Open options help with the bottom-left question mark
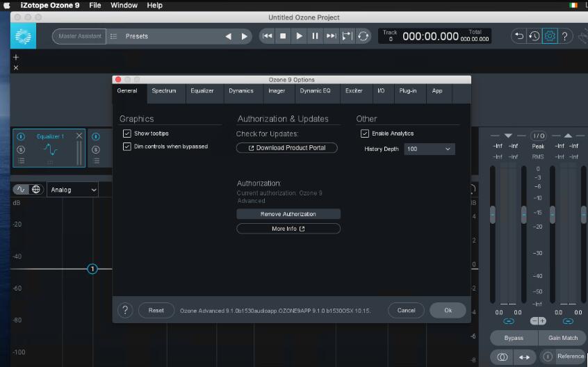This screenshot has width=588, height=367. tap(125, 311)
